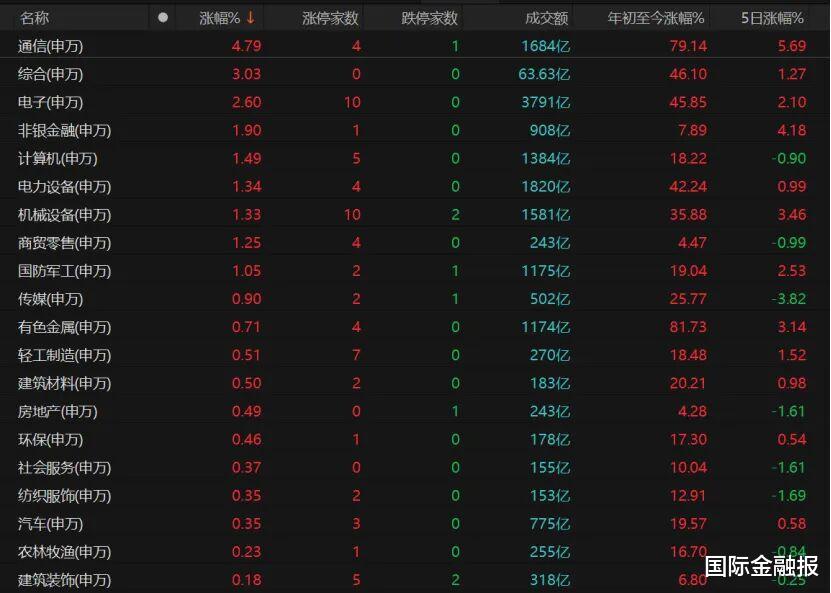Click the 5.69 five-day gain for 通信

(792, 46)
